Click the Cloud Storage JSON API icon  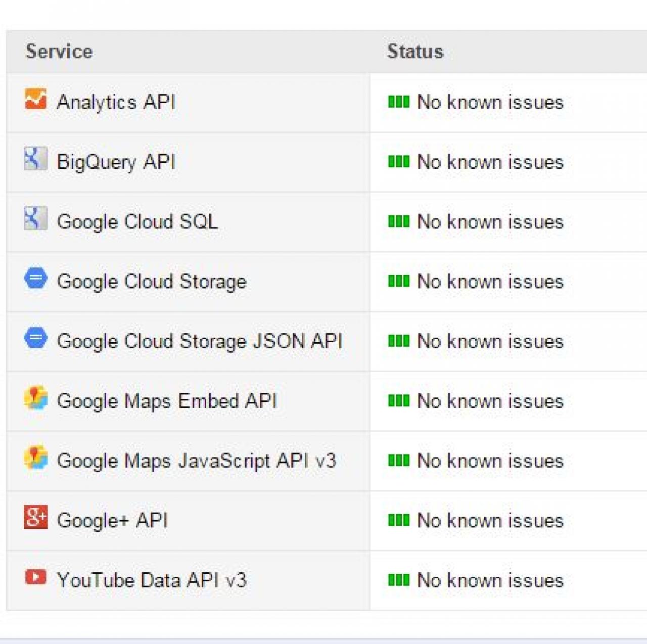(35, 338)
